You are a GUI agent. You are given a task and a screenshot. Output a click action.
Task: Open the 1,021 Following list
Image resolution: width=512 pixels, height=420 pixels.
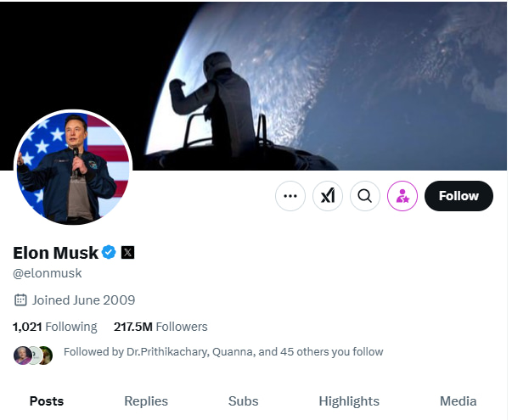tap(55, 327)
